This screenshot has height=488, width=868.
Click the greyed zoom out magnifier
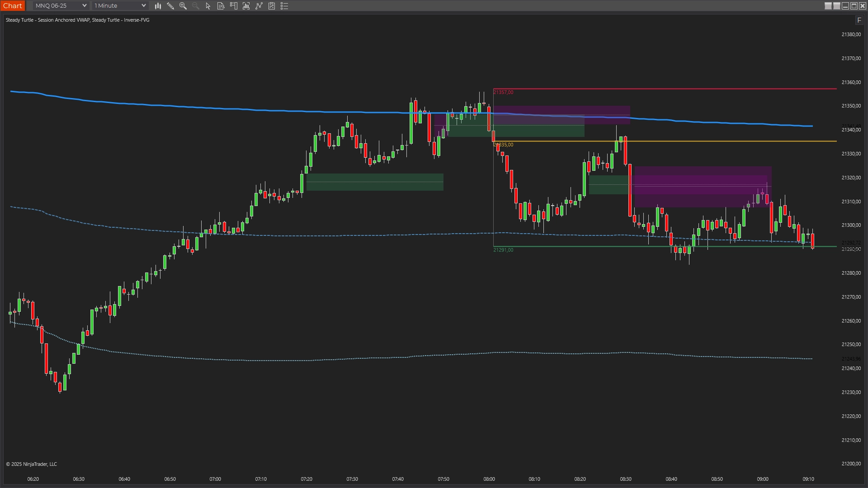coord(196,6)
